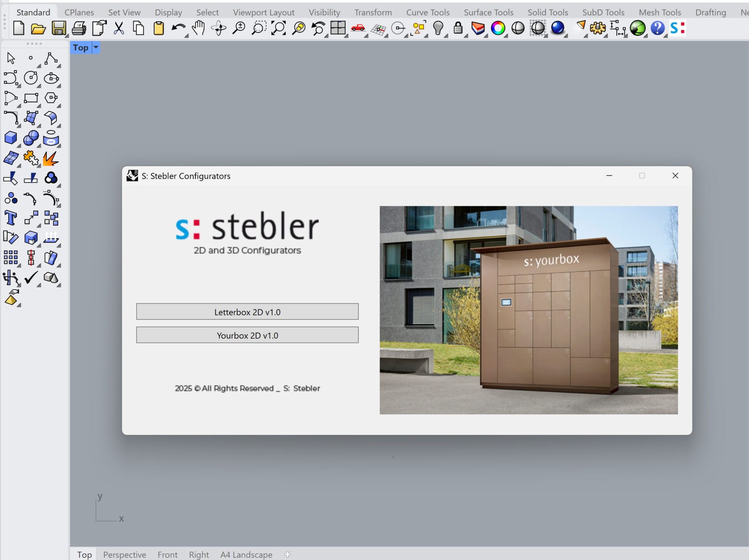The image size is (749, 560).
Task: Open Options with gear icon
Action: [598, 28]
